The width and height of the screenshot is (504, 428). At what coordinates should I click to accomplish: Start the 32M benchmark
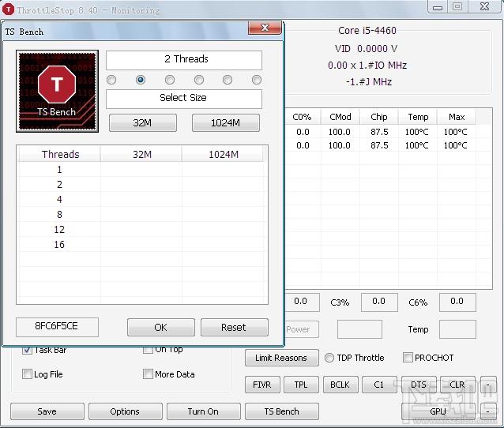click(x=142, y=123)
